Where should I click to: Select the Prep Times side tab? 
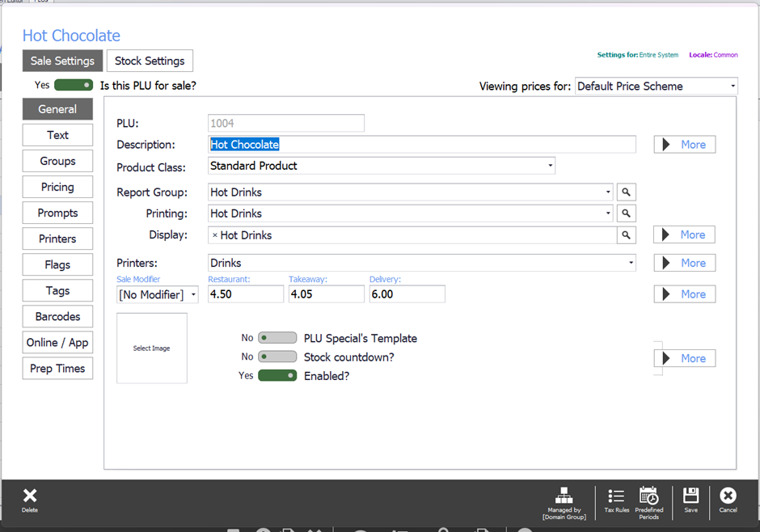pyautogui.click(x=57, y=368)
